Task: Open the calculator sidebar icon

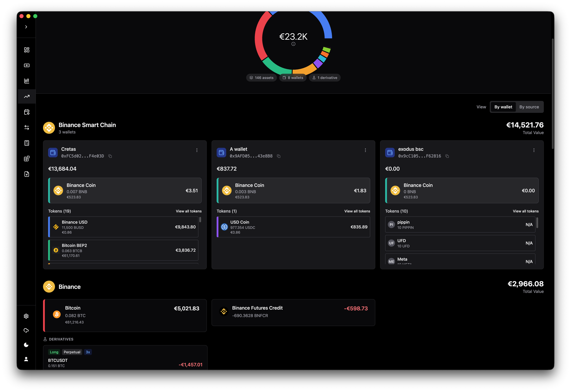Action: (27, 143)
